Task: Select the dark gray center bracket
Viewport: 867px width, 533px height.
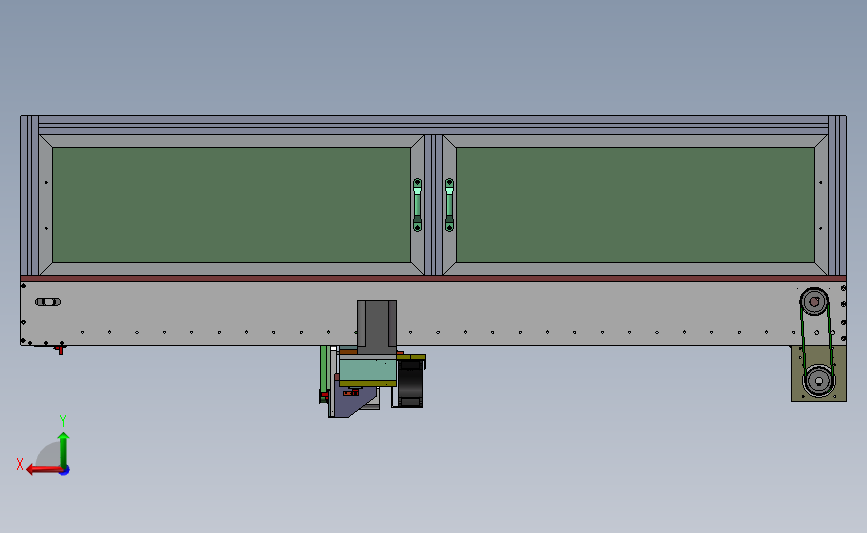Action: tap(377, 326)
